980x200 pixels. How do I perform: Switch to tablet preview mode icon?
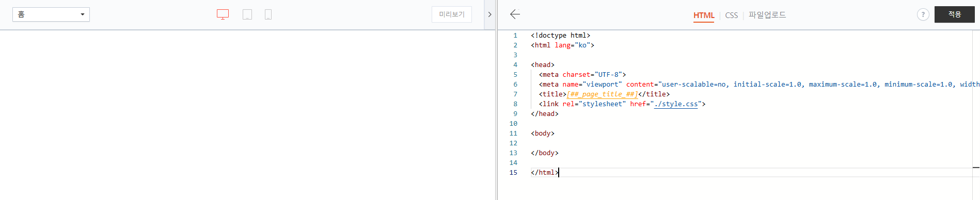click(247, 14)
